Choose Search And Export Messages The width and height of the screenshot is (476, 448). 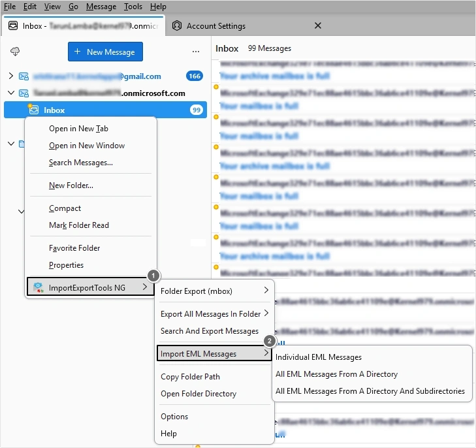(214, 330)
